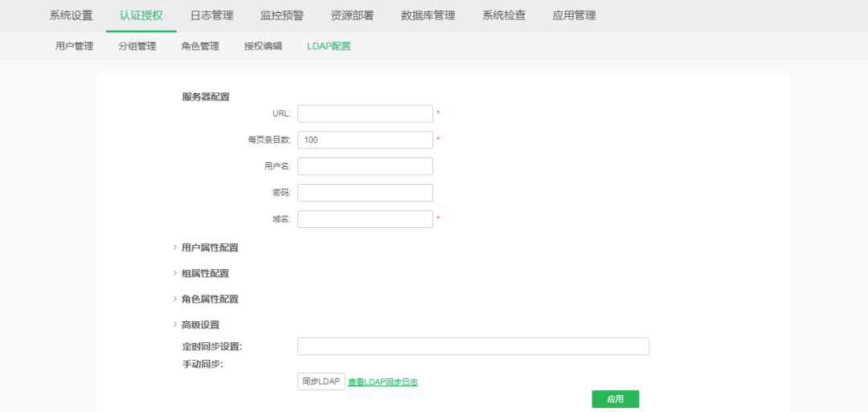Expand the 高级设置 section
Viewport: 868px width, 412px height.
(199, 324)
